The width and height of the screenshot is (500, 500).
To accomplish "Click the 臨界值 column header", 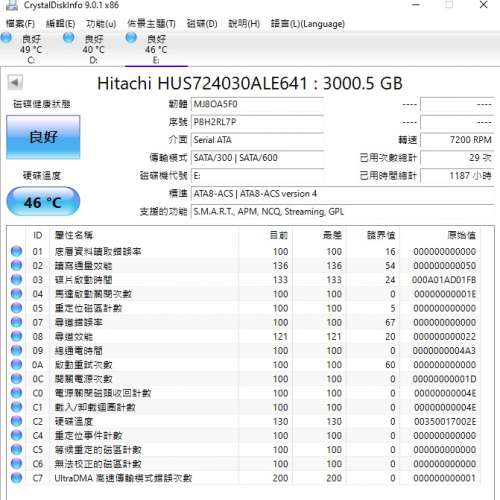I will (x=373, y=235).
